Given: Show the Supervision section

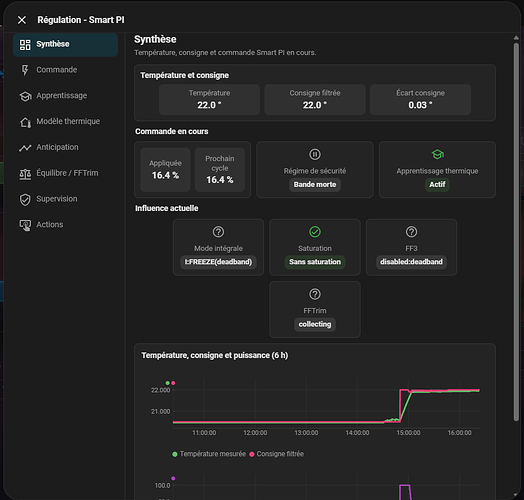Looking at the screenshot, I should pyautogui.click(x=66, y=199).
